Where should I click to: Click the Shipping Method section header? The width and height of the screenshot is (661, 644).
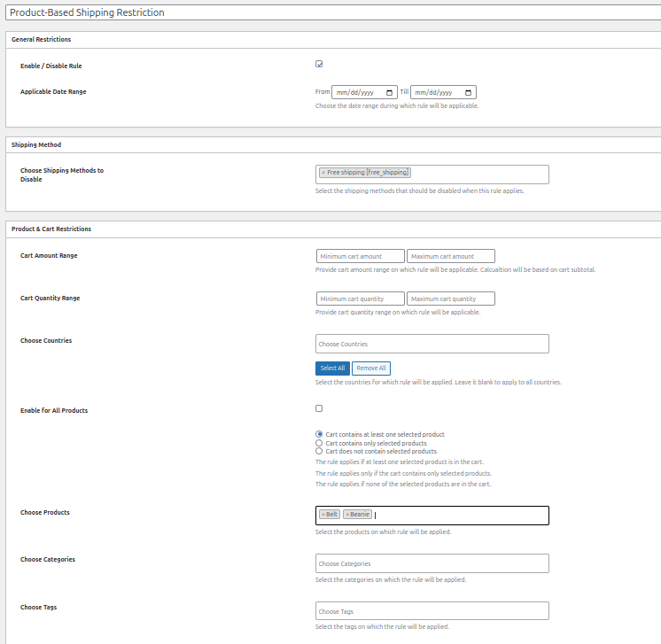[x=36, y=144]
